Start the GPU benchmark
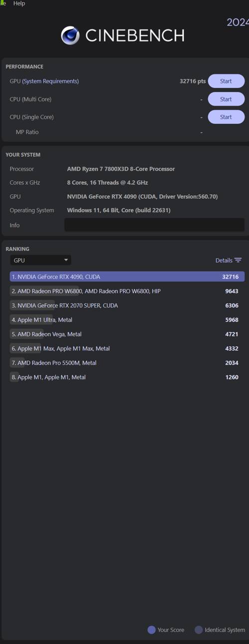This screenshot has width=249, height=644. (226, 81)
